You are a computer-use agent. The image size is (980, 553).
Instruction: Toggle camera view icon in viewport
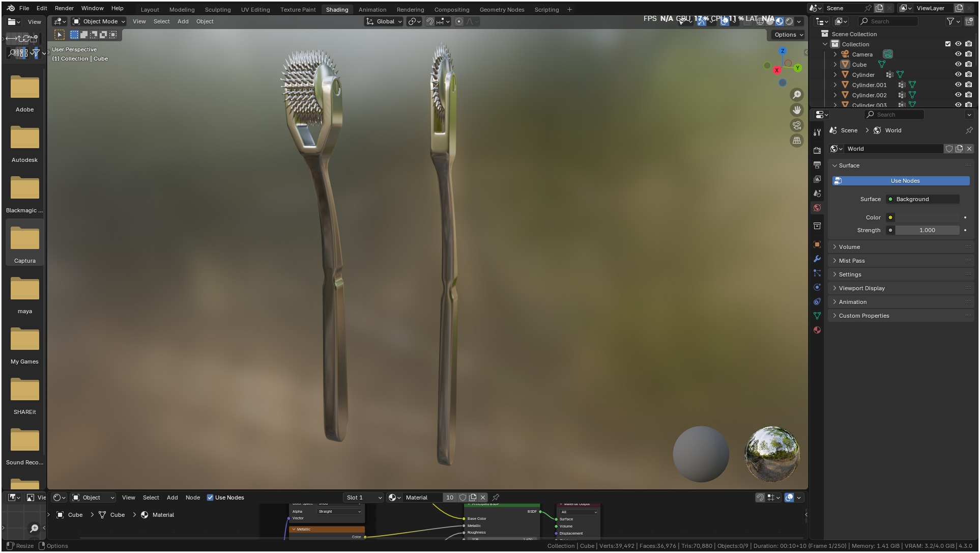click(797, 125)
